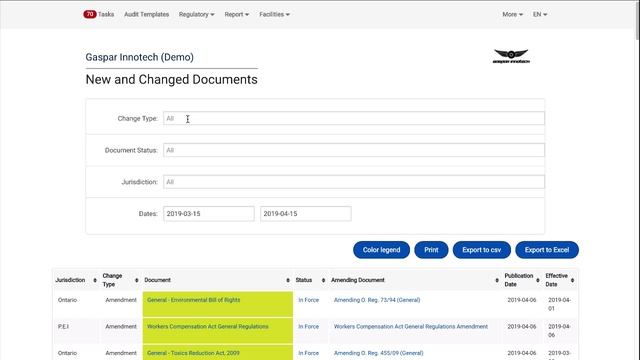Screen dimensions: 640x360
Task: Open Amending O. Reg. 73/94 (General) link
Action: tap(377, 300)
